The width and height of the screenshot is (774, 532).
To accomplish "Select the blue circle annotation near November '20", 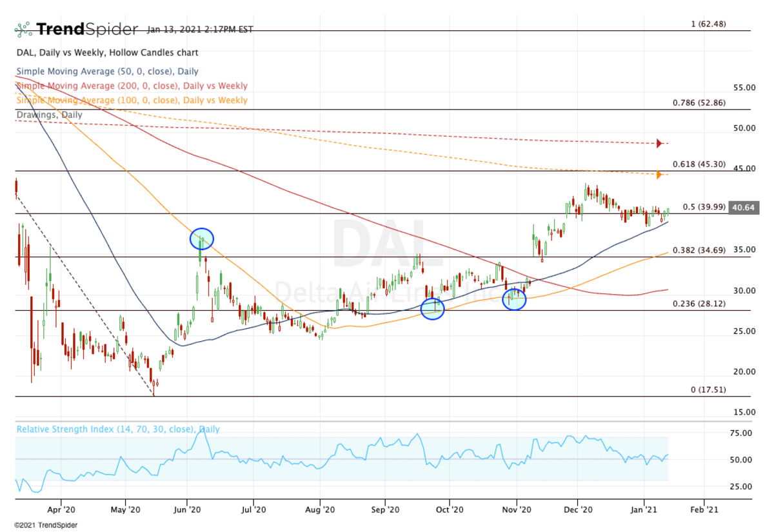I will coord(514,299).
